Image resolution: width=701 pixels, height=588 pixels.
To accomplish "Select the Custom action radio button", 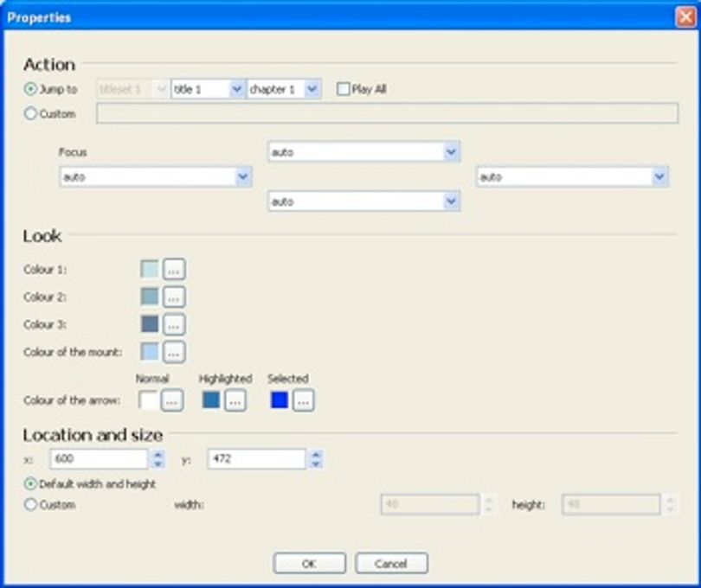I will 30,113.
